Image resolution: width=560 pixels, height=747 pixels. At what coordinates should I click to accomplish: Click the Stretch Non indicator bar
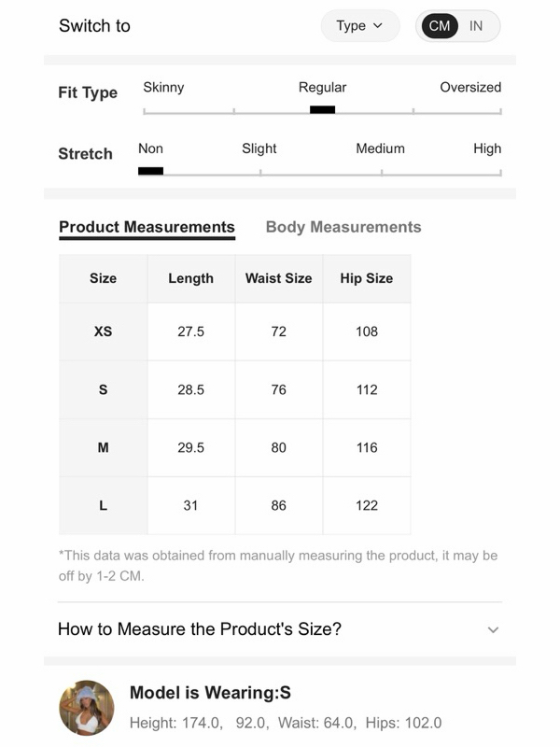pos(150,171)
